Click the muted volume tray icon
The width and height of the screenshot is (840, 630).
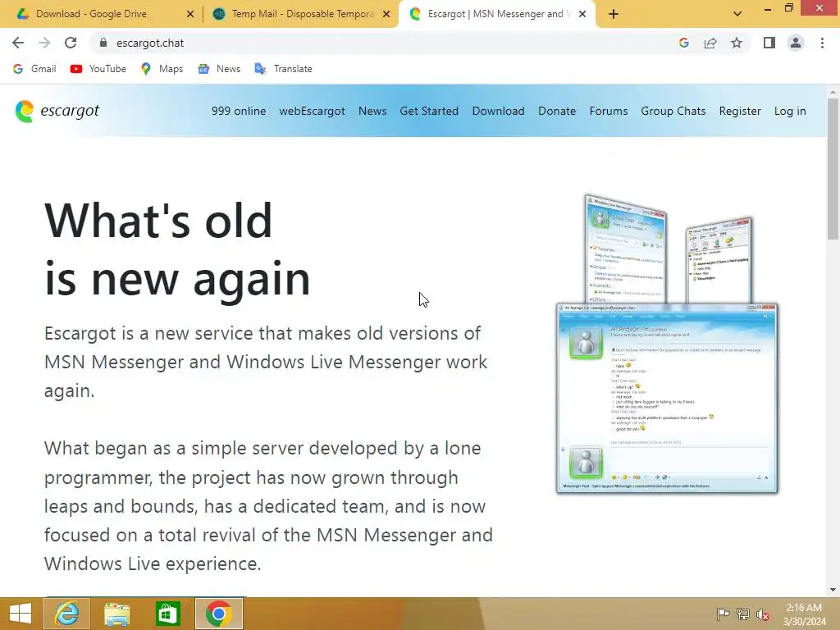[763, 614]
